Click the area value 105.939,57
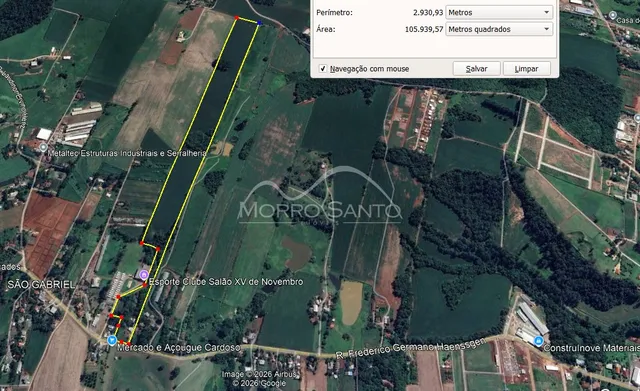This screenshot has height=391, width=640. [424, 29]
